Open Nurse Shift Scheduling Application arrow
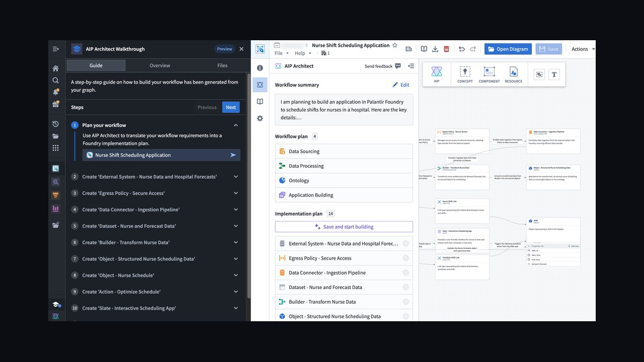The height and width of the screenshot is (362, 644). 233,155
